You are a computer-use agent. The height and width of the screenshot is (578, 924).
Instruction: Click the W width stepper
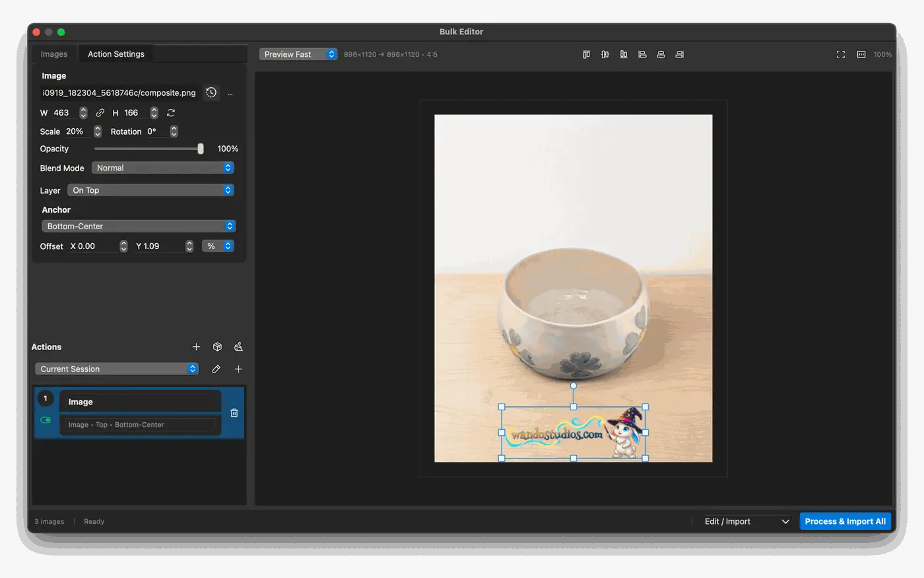[83, 113]
